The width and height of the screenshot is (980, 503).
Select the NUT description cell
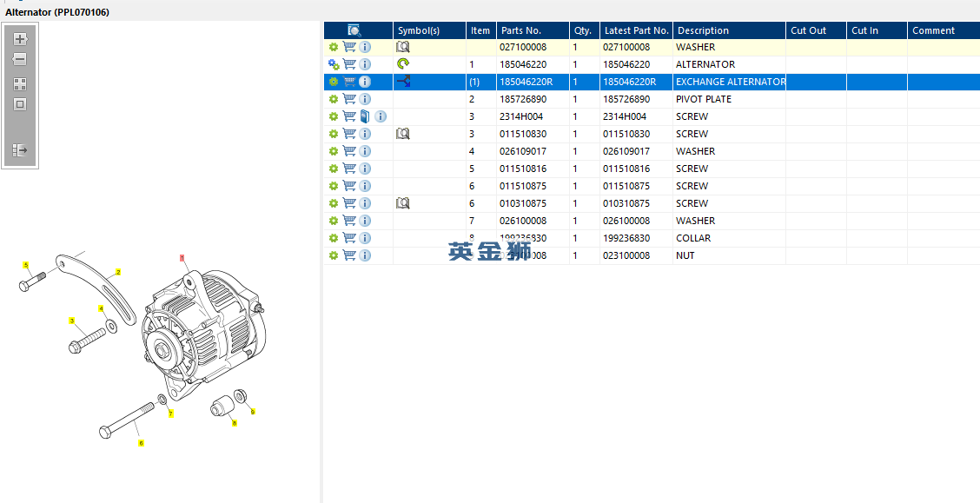[x=729, y=255]
